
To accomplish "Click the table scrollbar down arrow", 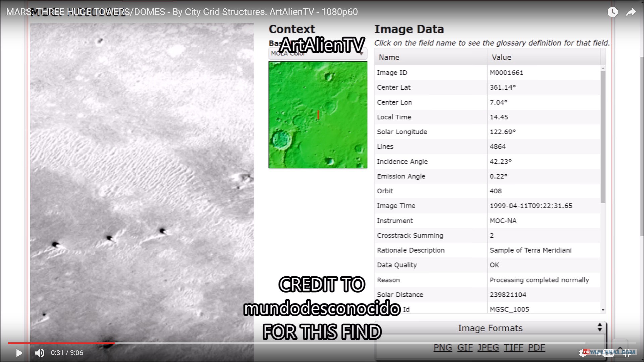I will click(603, 310).
